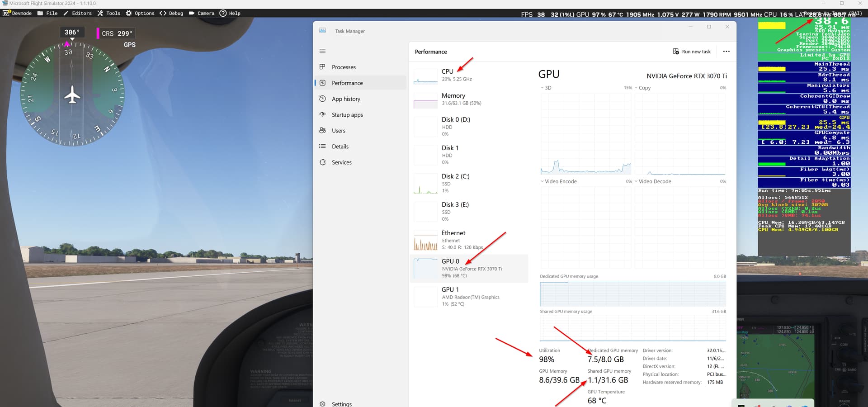Switch to App history

point(345,99)
